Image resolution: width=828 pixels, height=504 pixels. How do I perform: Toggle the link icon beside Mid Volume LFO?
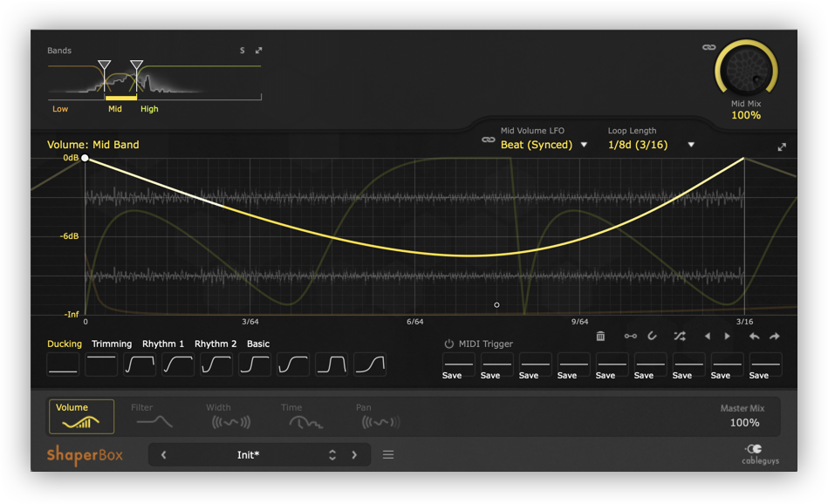click(489, 140)
